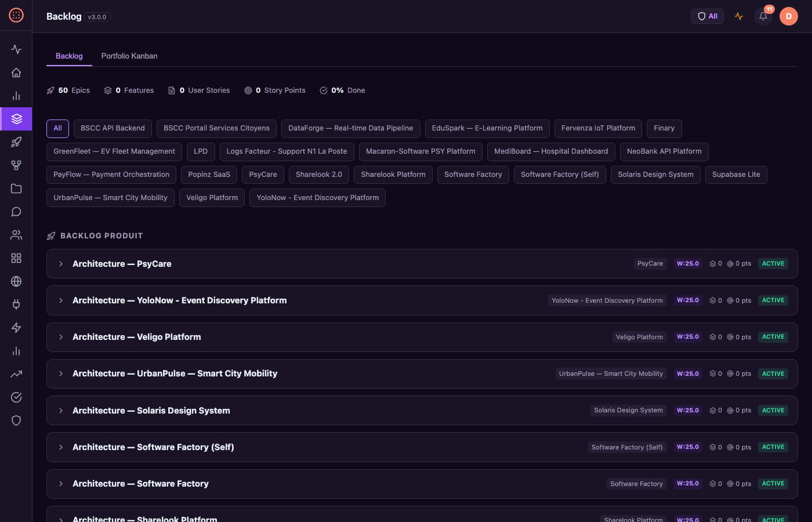The height and width of the screenshot is (522, 812).
Task: Open the chat bubble sidebar icon
Action: (16, 212)
